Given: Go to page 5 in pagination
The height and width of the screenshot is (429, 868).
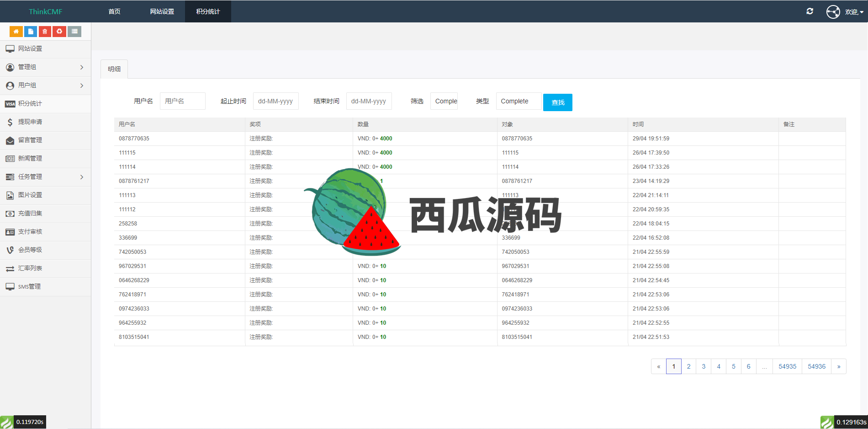Looking at the screenshot, I should pos(734,366).
